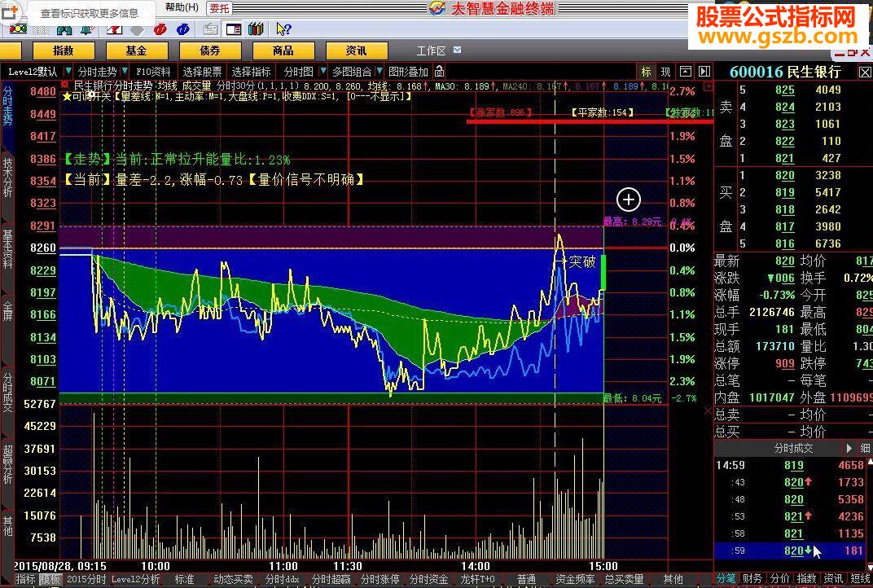Switch to the 分笔 tab under trades
The image size is (873, 588).
tap(726, 579)
